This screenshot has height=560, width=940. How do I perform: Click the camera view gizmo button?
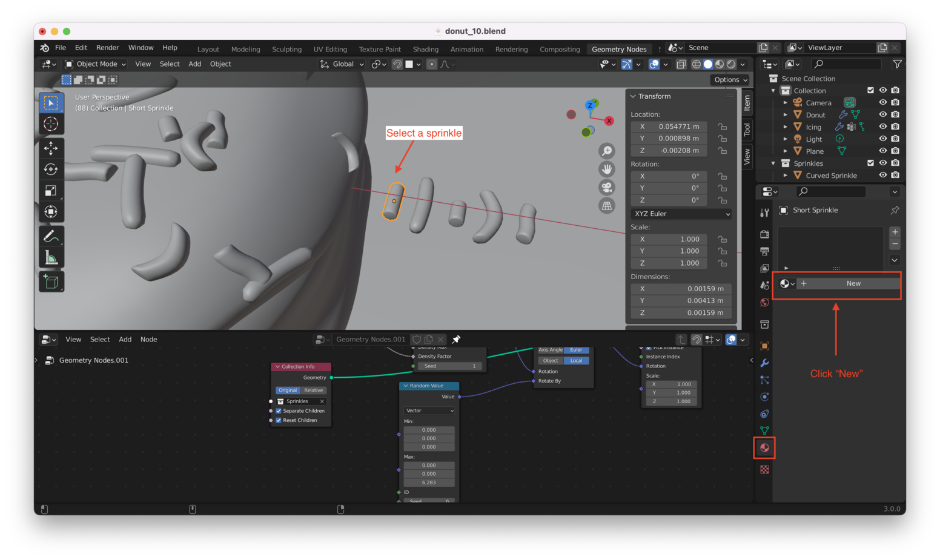pos(606,188)
